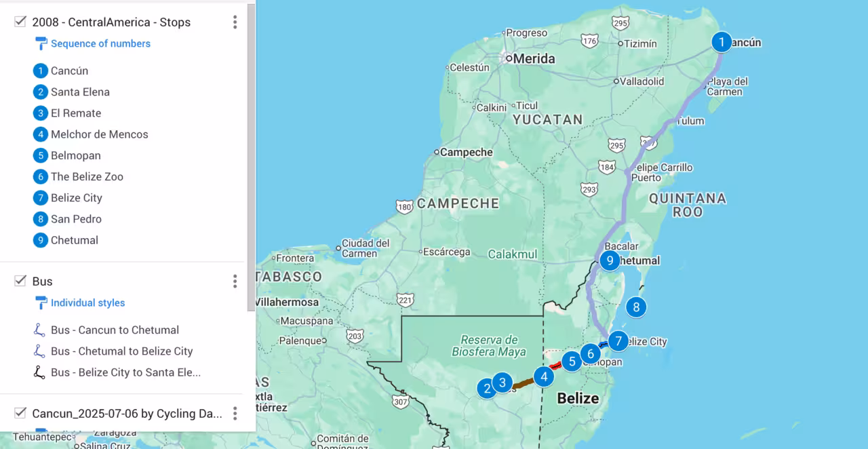Click map marker 1 at Cancún

(722, 42)
